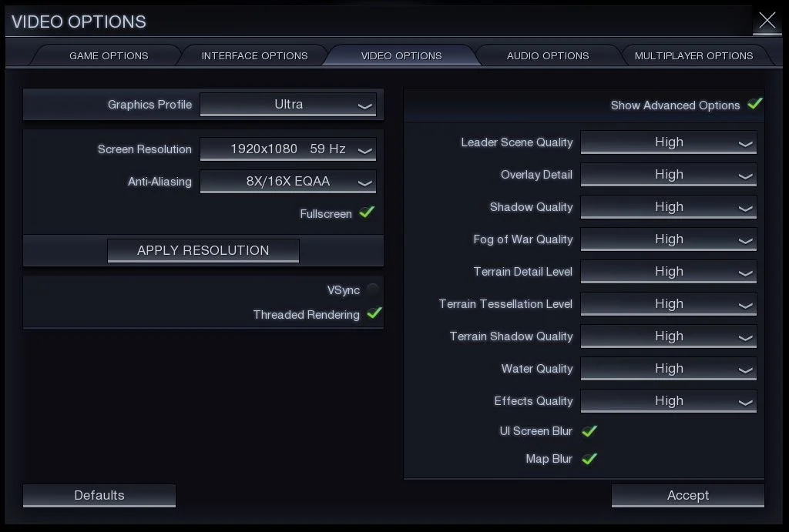Viewport: 789px width, 532px height.
Task: Open the Graphics Profile dropdown
Action: (288, 105)
